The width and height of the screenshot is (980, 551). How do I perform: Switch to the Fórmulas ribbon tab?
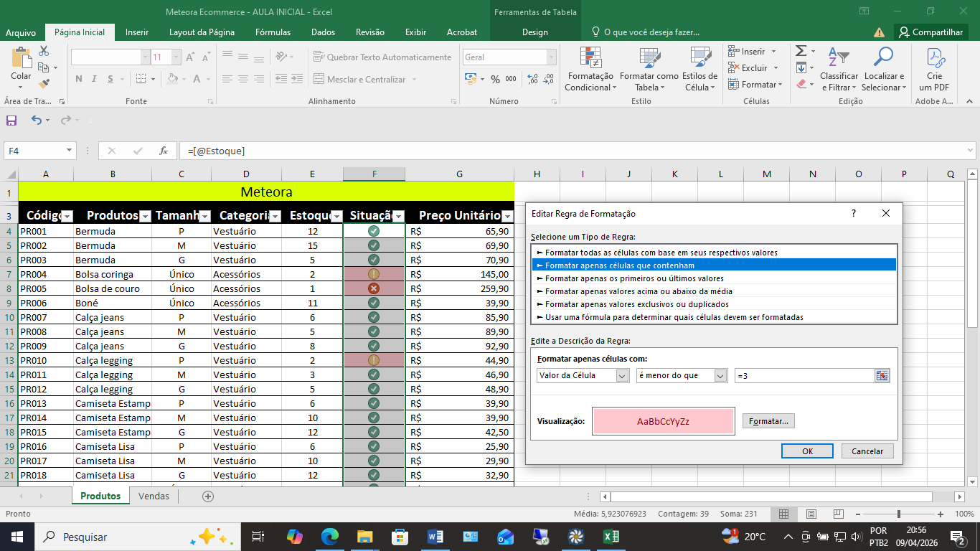(273, 32)
